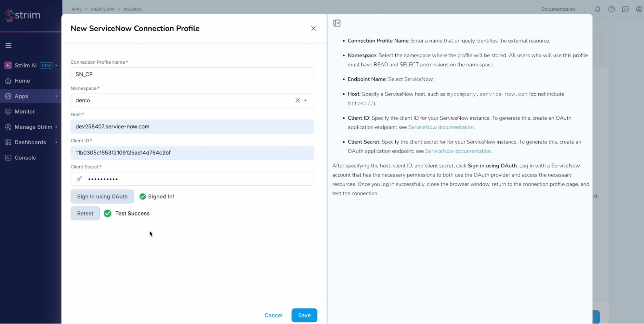The width and height of the screenshot is (644, 324).
Task: Open ServiceNow documentation link under Client Secret
Action: pos(458,151)
